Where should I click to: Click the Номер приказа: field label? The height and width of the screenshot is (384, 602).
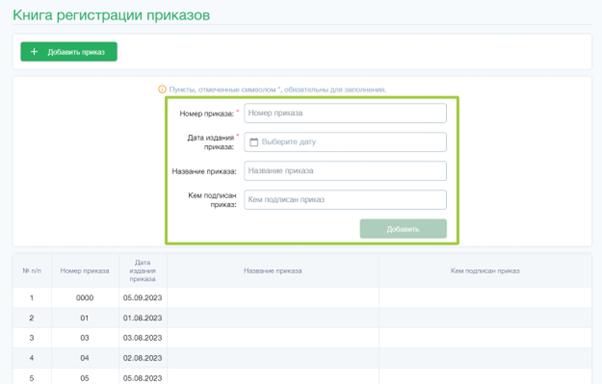point(207,114)
